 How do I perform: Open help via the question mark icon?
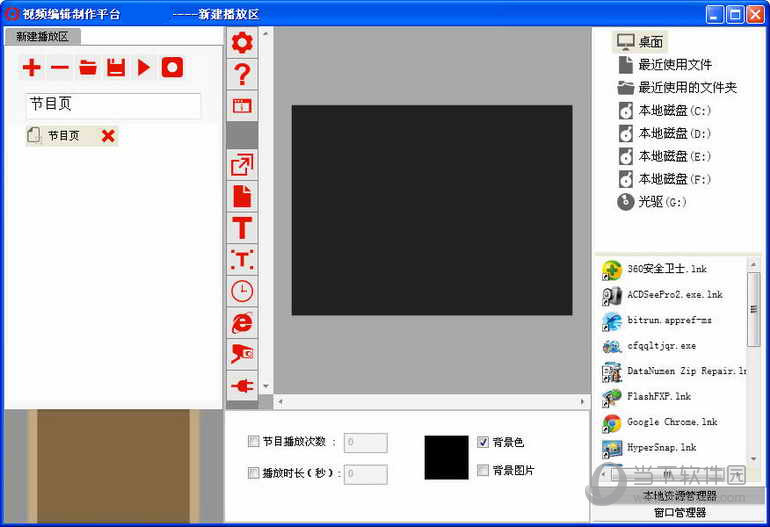point(242,74)
